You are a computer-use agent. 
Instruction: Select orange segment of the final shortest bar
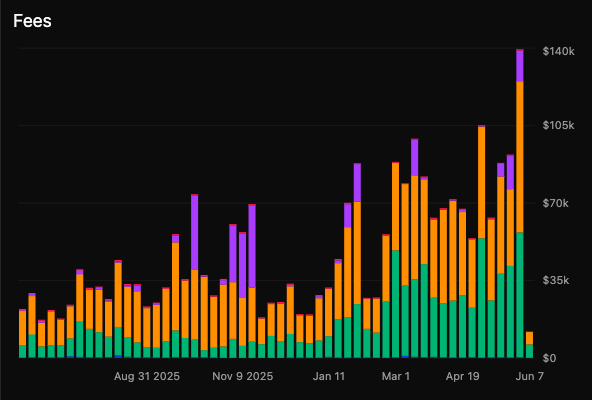529,338
